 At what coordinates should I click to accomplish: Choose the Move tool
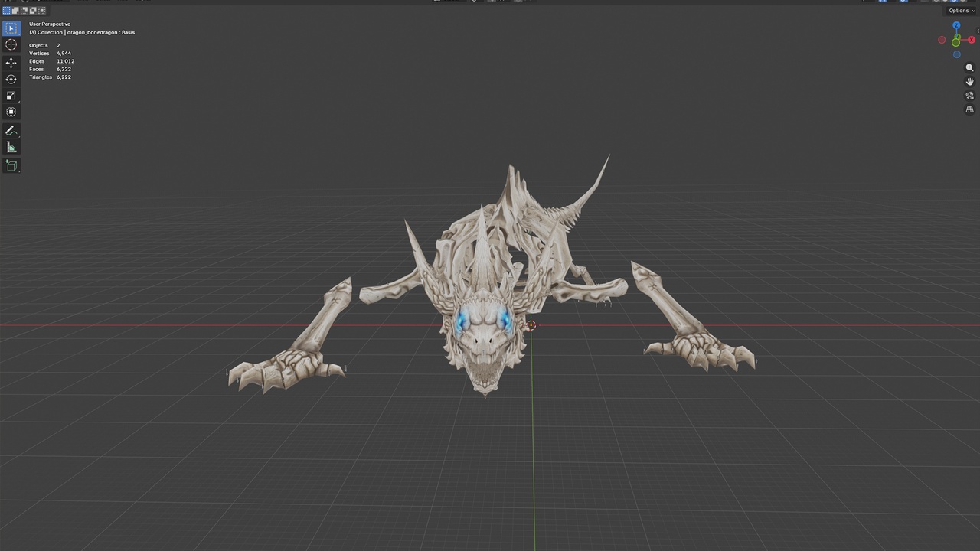(11, 63)
